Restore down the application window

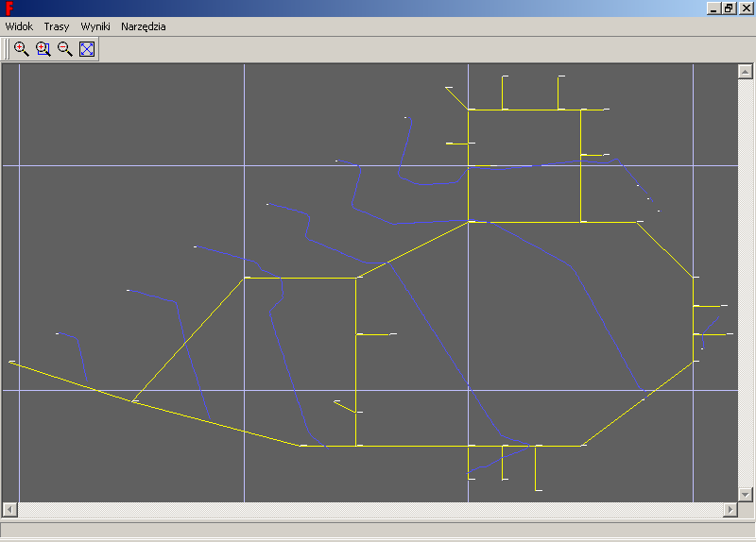[x=729, y=8]
